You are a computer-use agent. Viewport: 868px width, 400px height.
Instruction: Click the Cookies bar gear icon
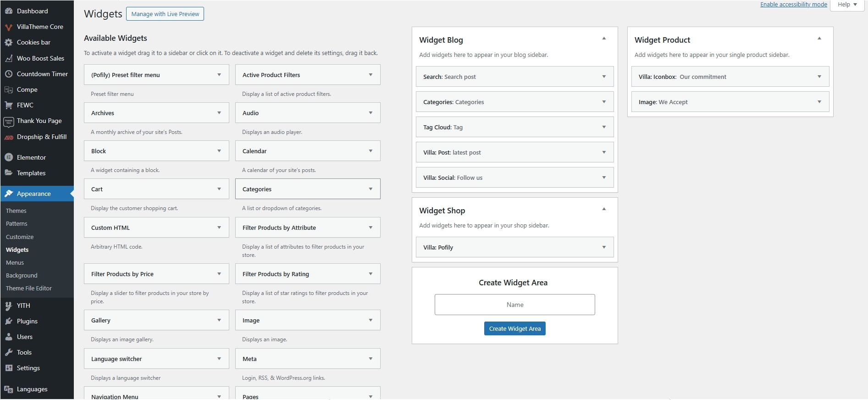click(8, 43)
